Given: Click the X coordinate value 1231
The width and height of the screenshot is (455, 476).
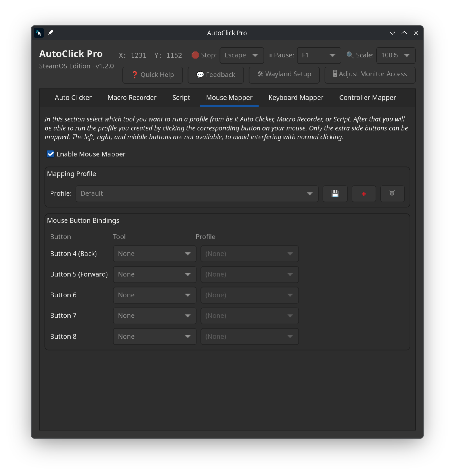Looking at the screenshot, I should pos(139,55).
